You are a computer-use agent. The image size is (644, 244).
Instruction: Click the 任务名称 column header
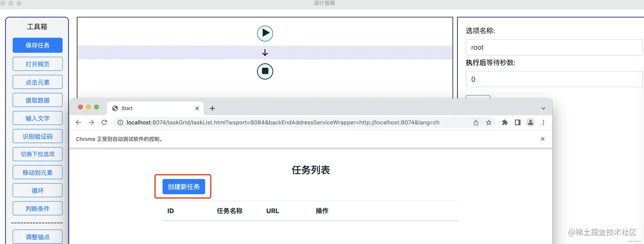coord(230,211)
